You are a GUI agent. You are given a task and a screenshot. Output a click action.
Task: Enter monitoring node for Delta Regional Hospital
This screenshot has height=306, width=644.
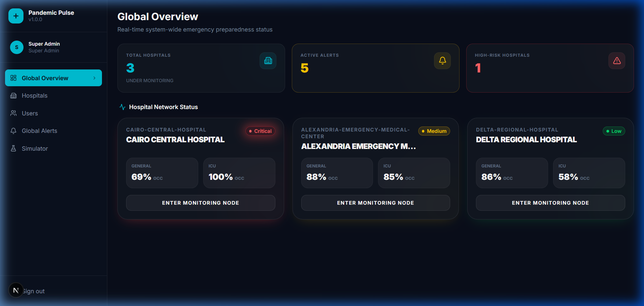(550, 203)
